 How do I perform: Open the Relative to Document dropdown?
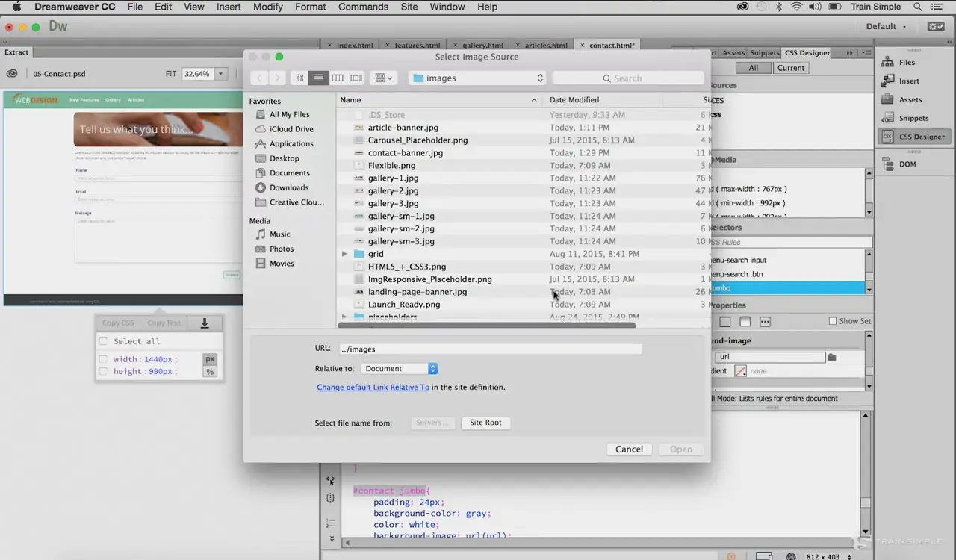click(400, 368)
